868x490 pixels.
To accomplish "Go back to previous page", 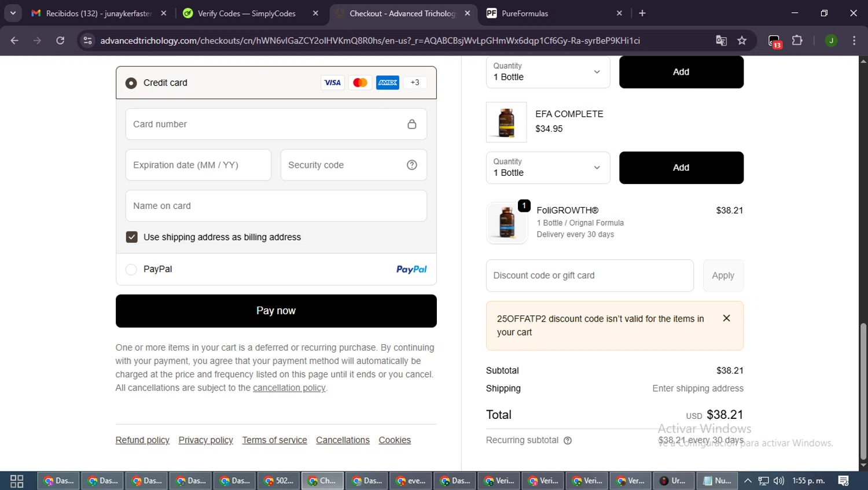I will point(14,40).
